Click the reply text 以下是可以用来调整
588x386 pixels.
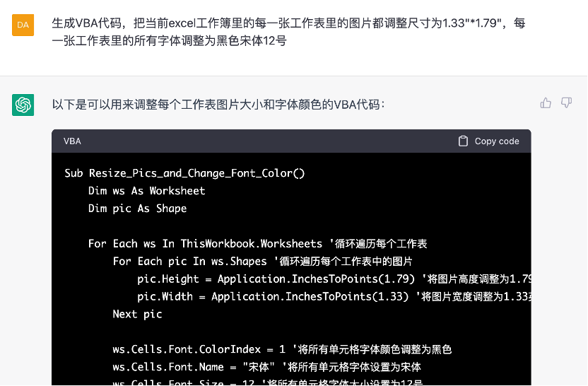pos(218,105)
